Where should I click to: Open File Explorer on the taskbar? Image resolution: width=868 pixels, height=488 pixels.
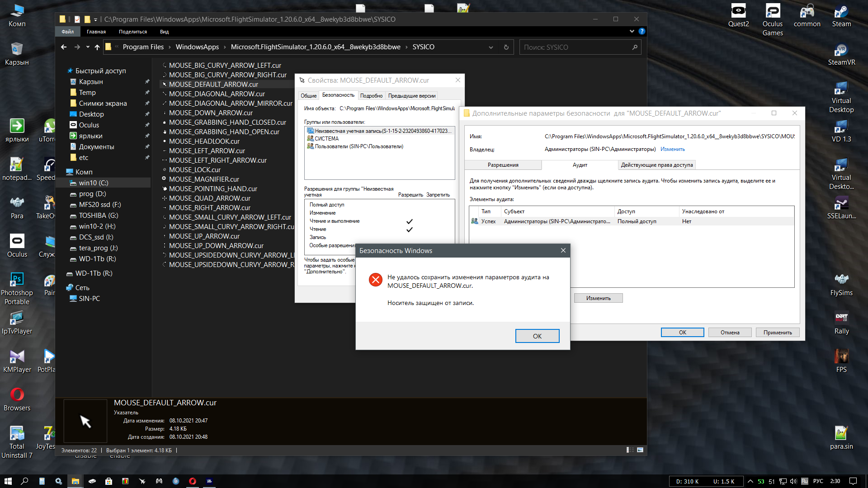75,481
